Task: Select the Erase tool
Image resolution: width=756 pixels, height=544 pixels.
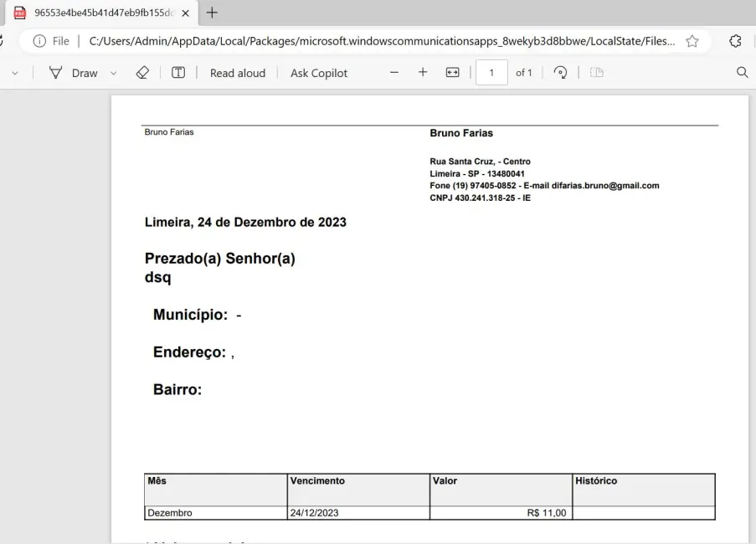Action: coord(142,73)
